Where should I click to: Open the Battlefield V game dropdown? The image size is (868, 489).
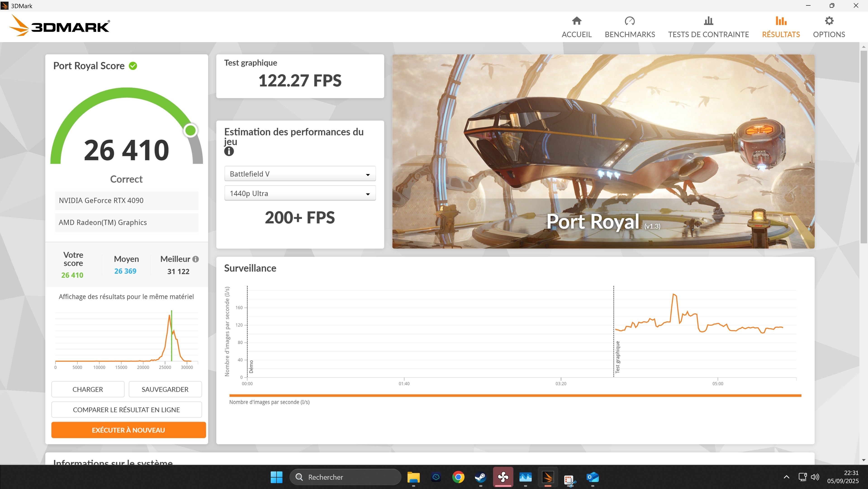pos(300,174)
